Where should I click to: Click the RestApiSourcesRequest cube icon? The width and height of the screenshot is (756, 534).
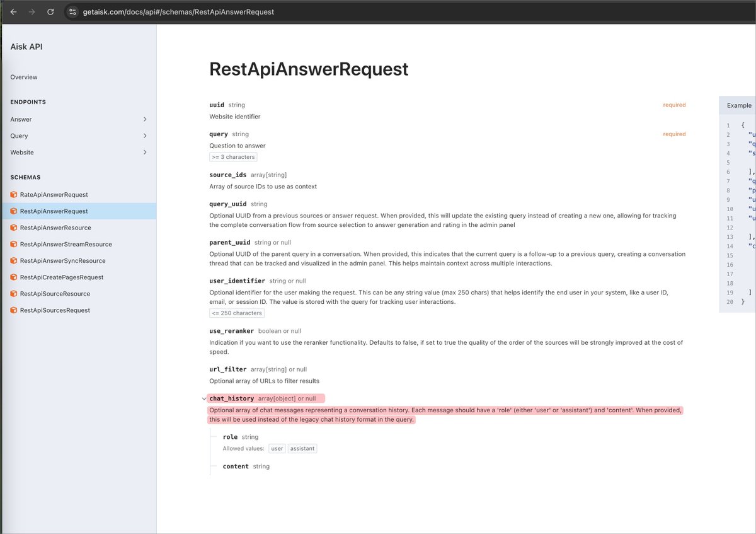coord(14,310)
